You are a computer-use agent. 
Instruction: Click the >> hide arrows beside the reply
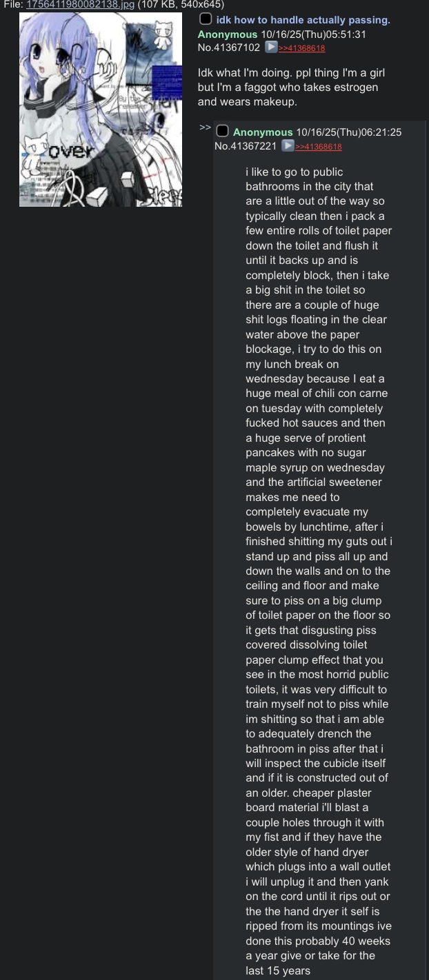point(205,127)
